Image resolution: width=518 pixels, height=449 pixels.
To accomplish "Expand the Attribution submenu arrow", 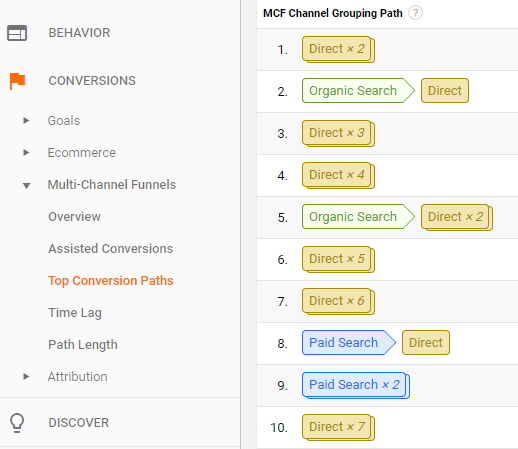I will (26, 376).
